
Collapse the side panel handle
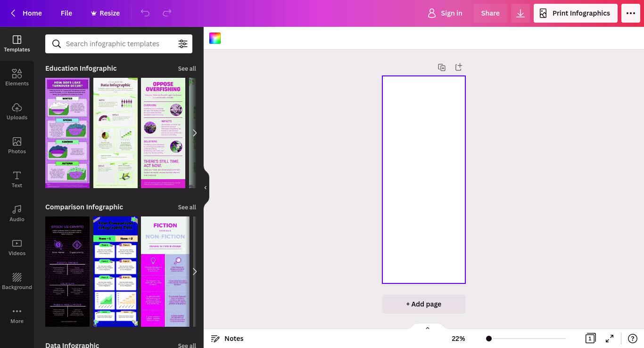tap(206, 188)
